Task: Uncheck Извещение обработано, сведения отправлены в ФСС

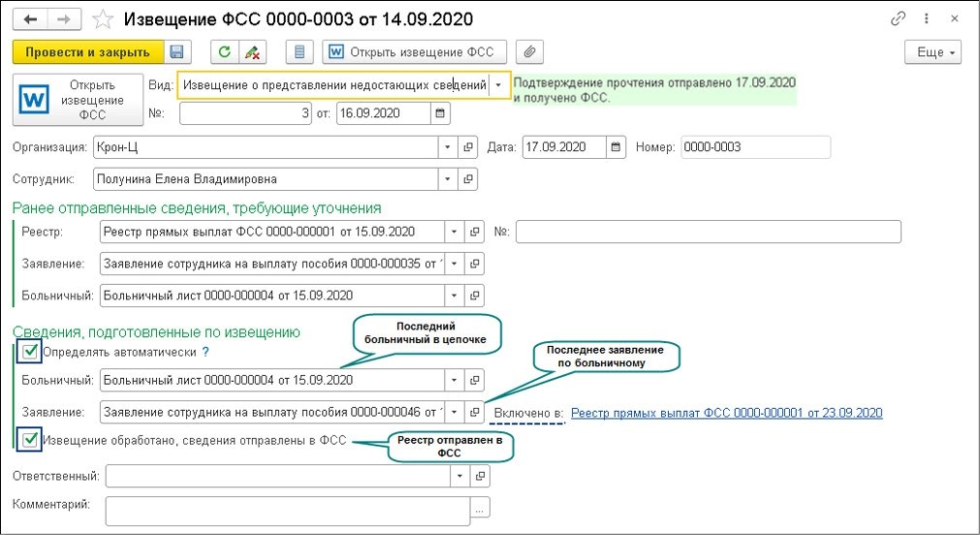Action: (31, 441)
